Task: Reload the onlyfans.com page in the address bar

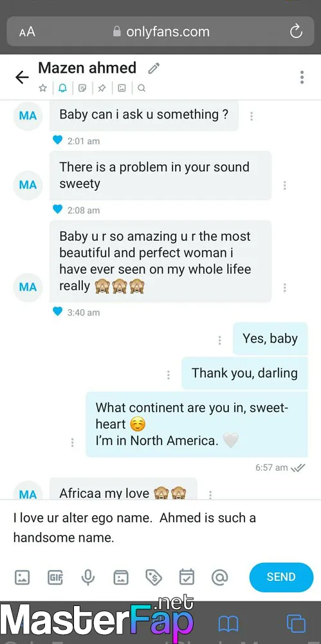Action: click(x=296, y=32)
